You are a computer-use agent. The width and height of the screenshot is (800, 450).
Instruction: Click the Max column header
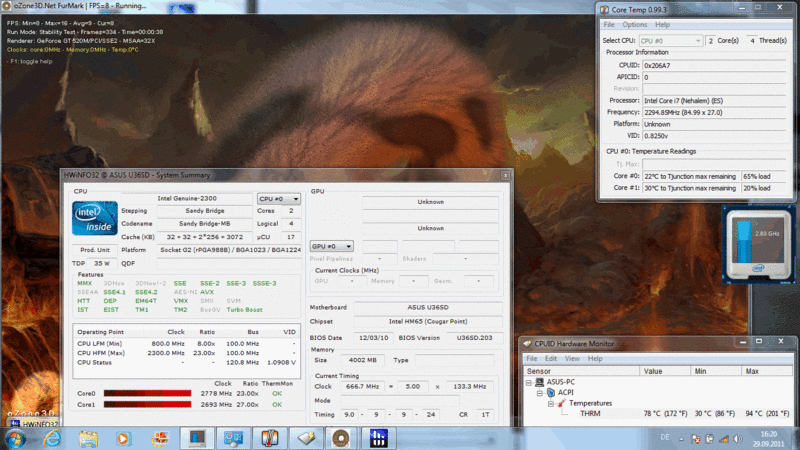[768, 371]
